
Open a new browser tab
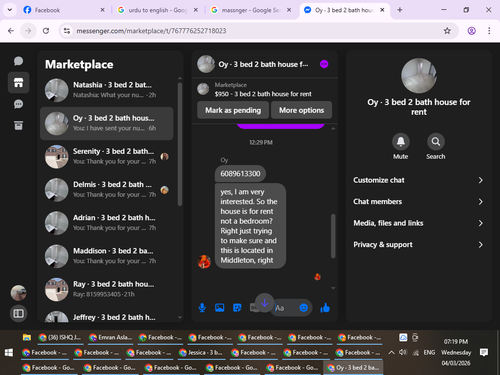[400, 10]
